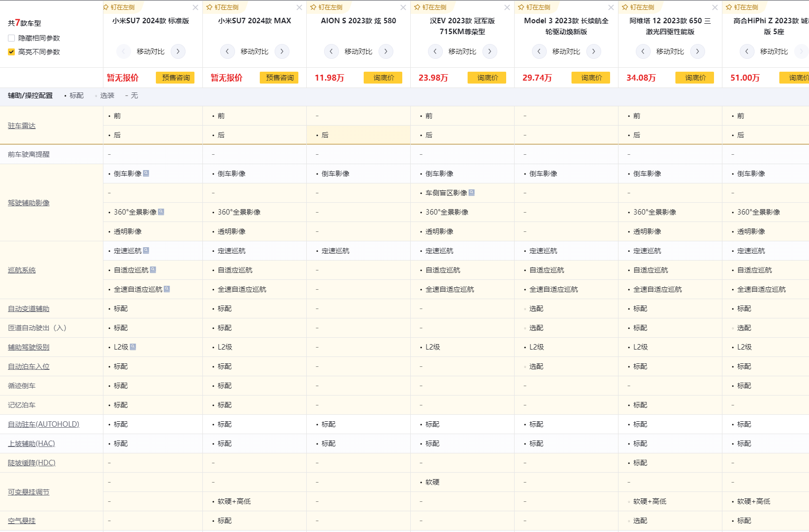This screenshot has height=532, width=809.
Task: Pin the 小米SU7 2024款 标准版 column to left
Action: [119, 7]
